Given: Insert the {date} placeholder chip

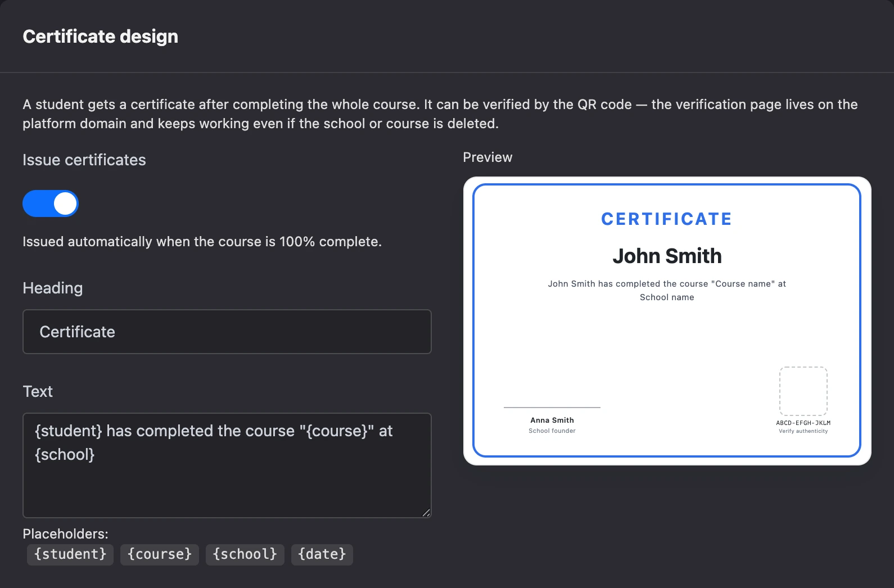Looking at the screenshot, I should tap(322, 554).
